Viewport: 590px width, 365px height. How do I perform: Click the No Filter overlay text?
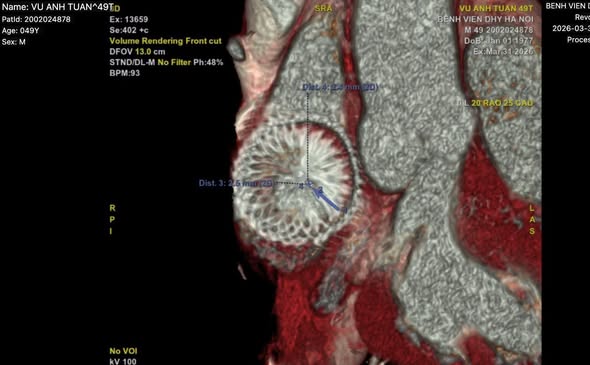tap(174, 62)
